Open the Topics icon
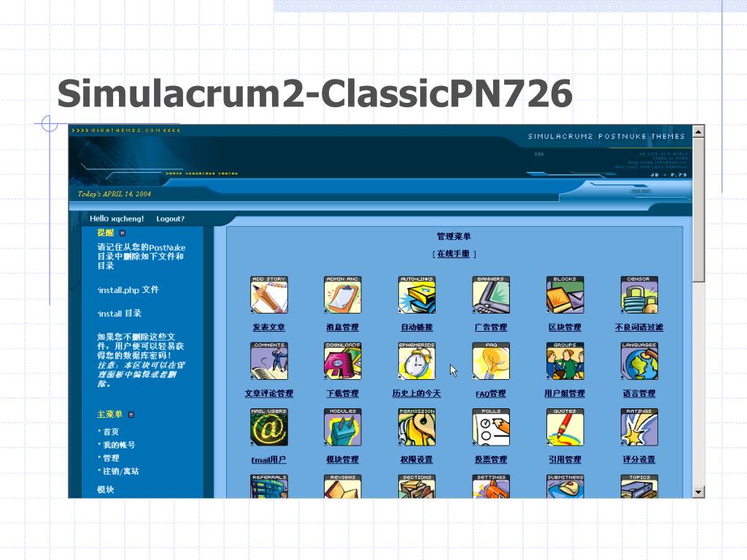Image resolution: width=747 pixels, height=560 pixels. pyautogui.click(x=639, y=486)
